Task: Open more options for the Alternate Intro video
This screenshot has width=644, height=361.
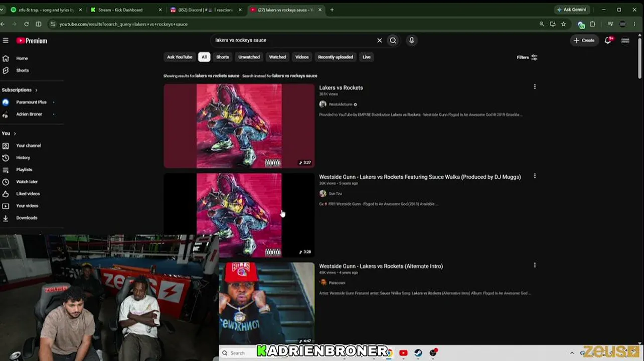Action: [535, 265]
